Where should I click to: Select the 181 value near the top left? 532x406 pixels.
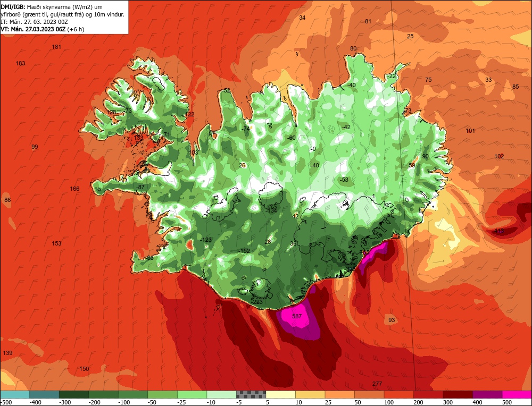56,47
